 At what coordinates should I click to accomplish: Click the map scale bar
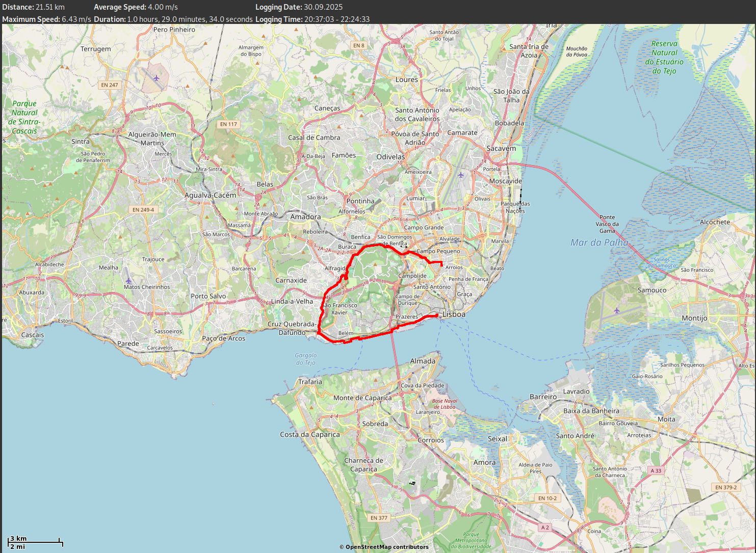(x=35, y=542)
